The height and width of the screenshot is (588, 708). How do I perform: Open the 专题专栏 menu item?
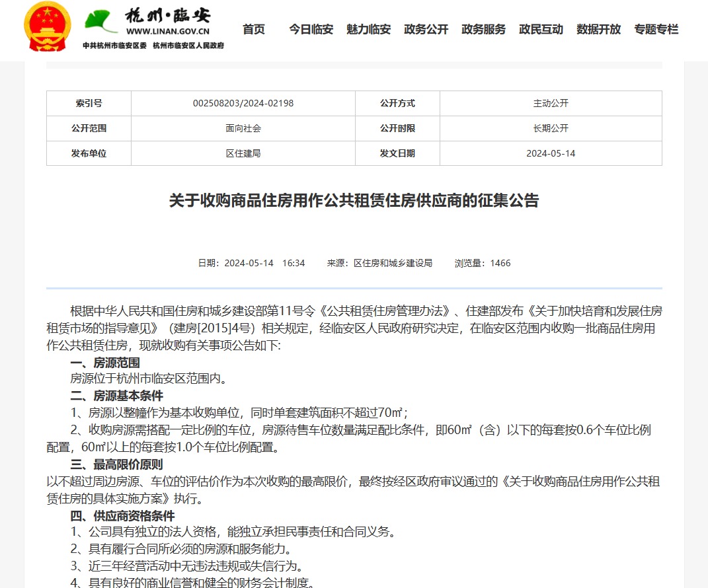click(x=656, y=29)
